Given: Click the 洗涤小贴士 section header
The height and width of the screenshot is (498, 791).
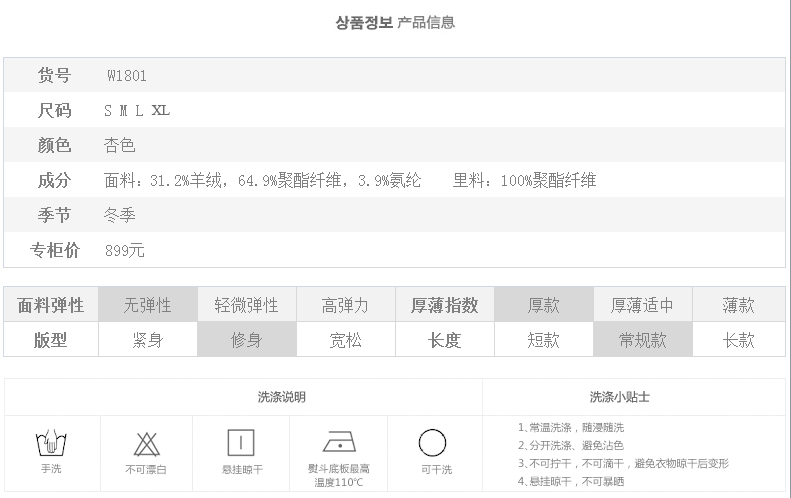Looking at the screenshot, I should pyautogui.click(x=619, y=397).
